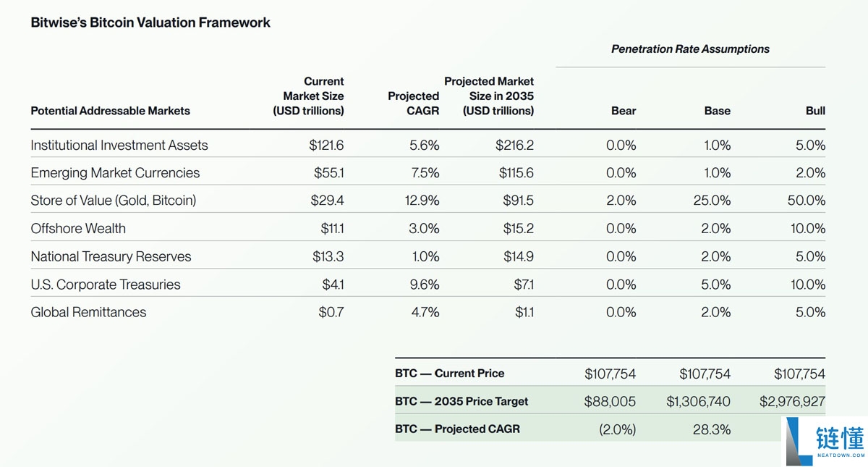Click the Emerging Market Currencies row label
Screen dimensions: 868x467
[x=115, y=173]
